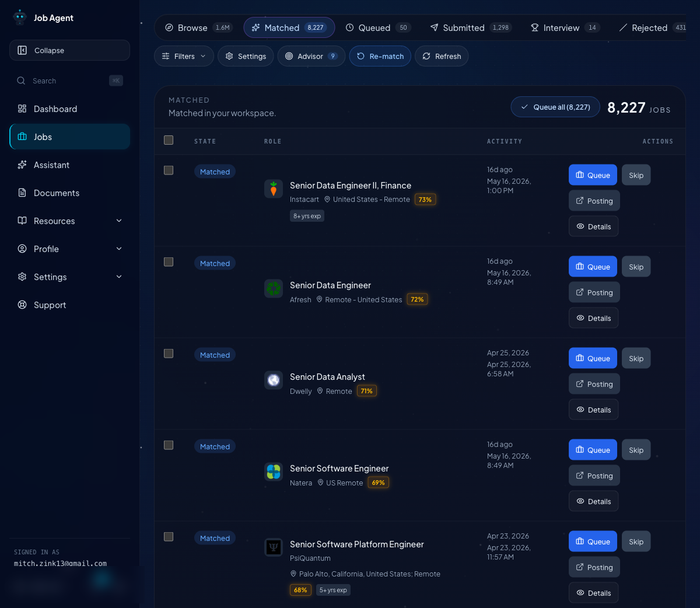The image size is (700, 608).
Task: Focus the sidebar Search field
Action: point(69,81)
